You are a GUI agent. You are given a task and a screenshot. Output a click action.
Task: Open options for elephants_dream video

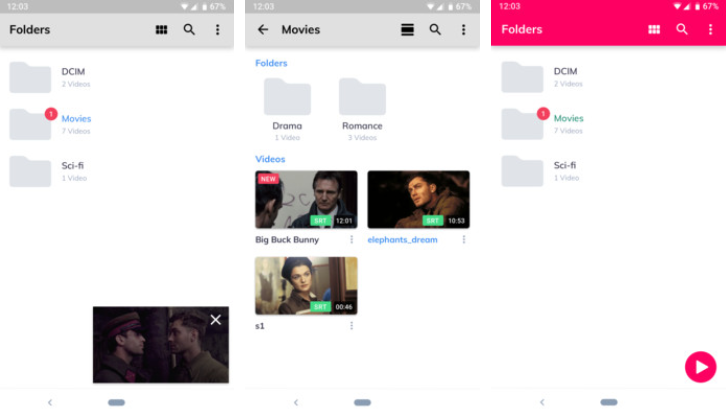coord(464,239)
